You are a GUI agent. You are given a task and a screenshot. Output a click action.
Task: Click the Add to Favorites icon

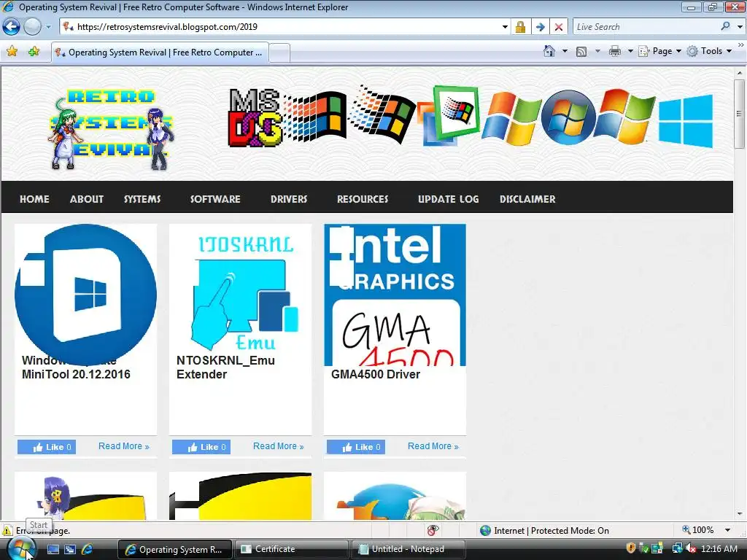pyautogui.click(x=34, y=52)
